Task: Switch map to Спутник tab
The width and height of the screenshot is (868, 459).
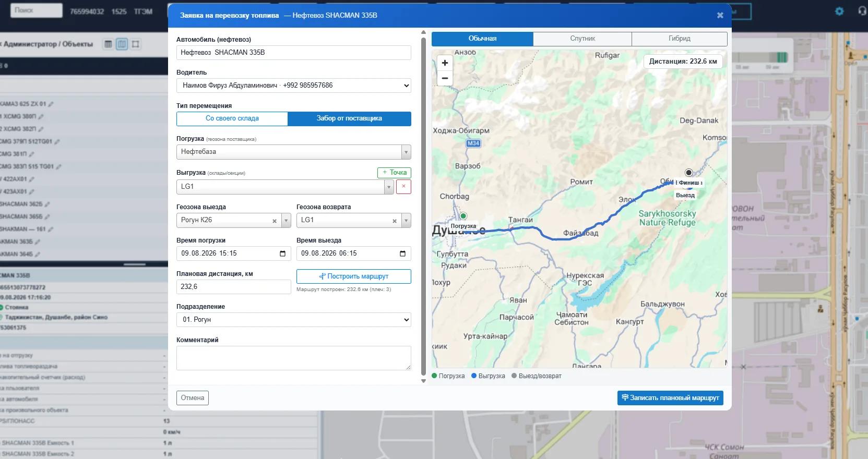Action: (x=582, y=39)
